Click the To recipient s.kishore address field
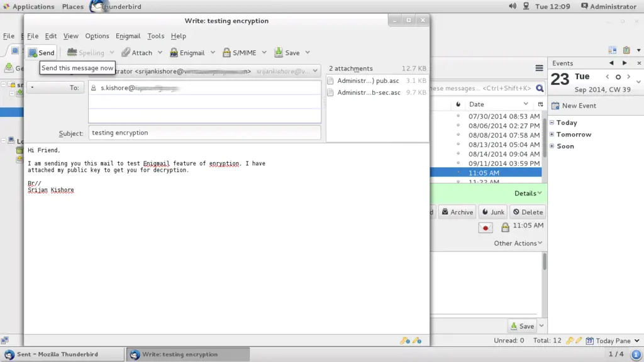Image resolution: width=644 pixels, height=362 pixels. [204, 88]
